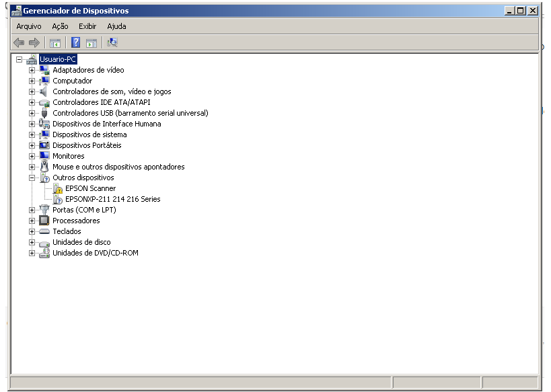Click the Adaptadores de vídeo icon
Image resolution: width=551 pixels, height=392 pixels.
point(44,70)
